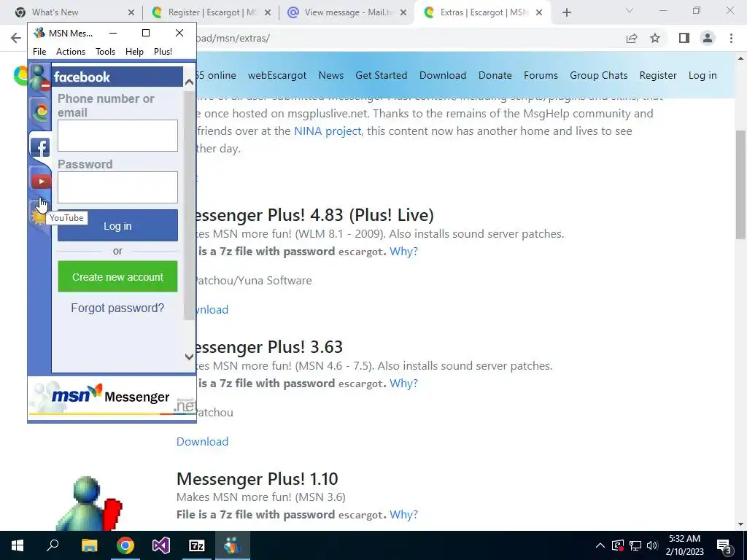747x560 pixels.
Task: Click the Facebook Log in button
Action: (117, 226)
